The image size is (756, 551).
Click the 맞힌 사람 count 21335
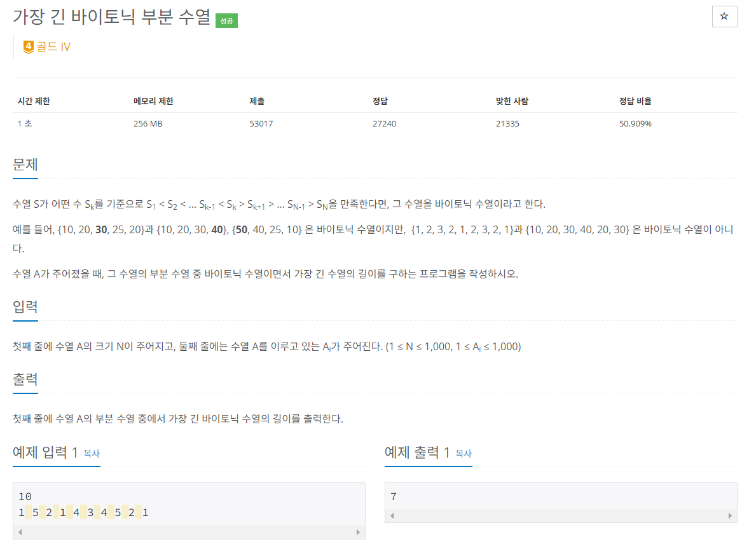pos(506,123)
